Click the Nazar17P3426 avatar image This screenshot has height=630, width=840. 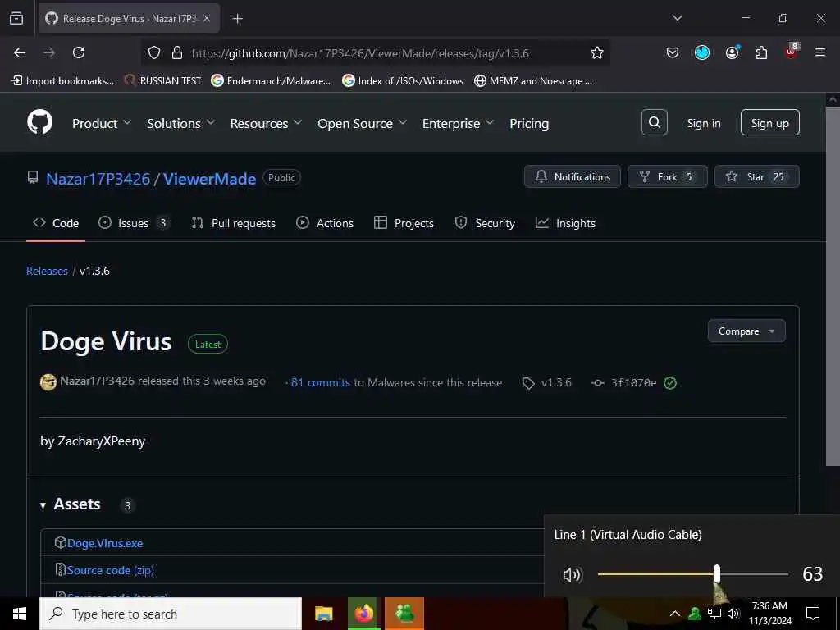pos(48,382)
